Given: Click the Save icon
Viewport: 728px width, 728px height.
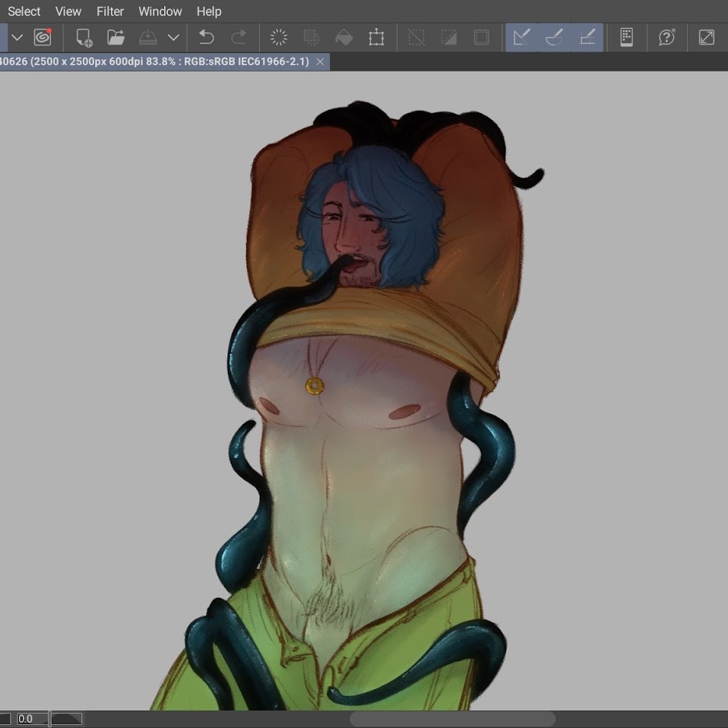Looking at the screenshot, I should [147, 37].
